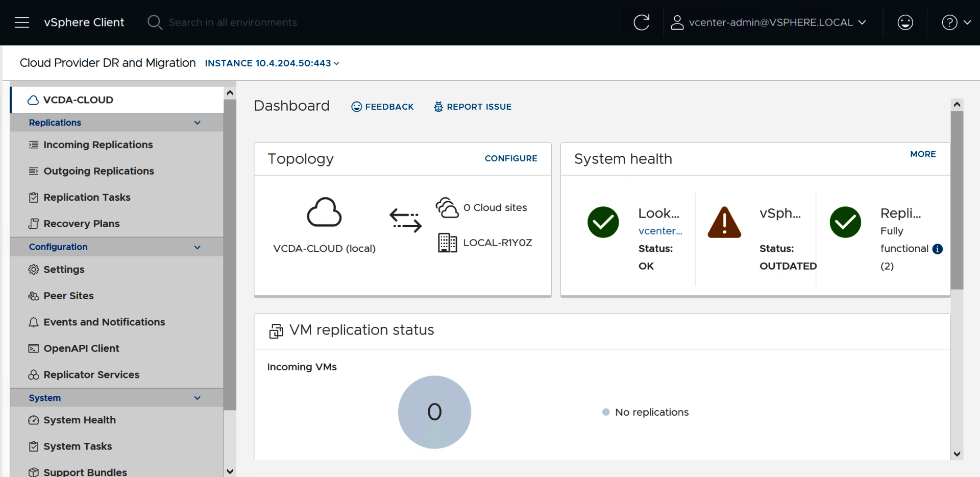
Task: Click the VCDA-CLOUD local cloud icon in Topology
Action: click(x=324, y=212)
